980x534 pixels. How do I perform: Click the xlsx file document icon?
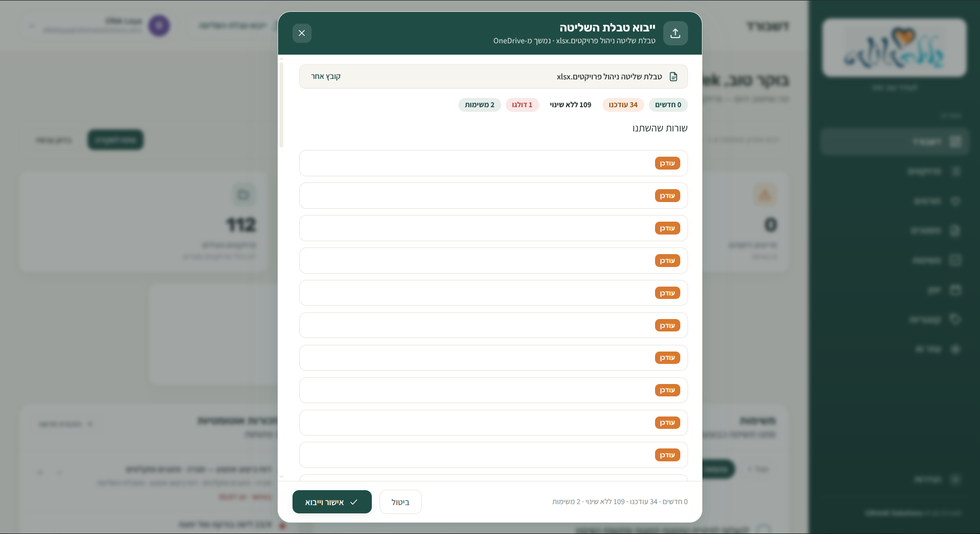pyautogui.click(x=673, y=76)
